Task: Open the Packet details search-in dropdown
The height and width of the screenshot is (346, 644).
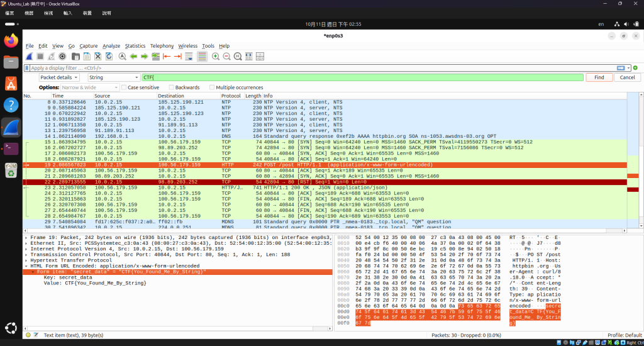Action: (x=59, y=77)
